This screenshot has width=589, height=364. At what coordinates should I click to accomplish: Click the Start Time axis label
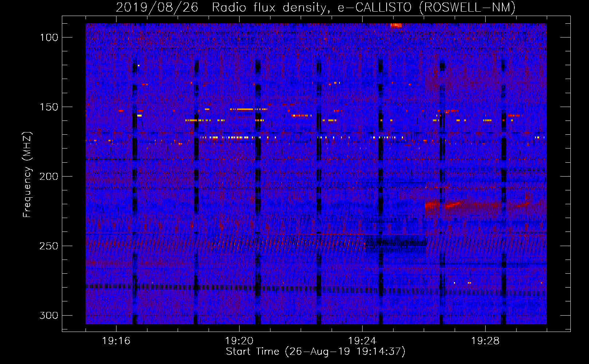click(x=316, y=352)
